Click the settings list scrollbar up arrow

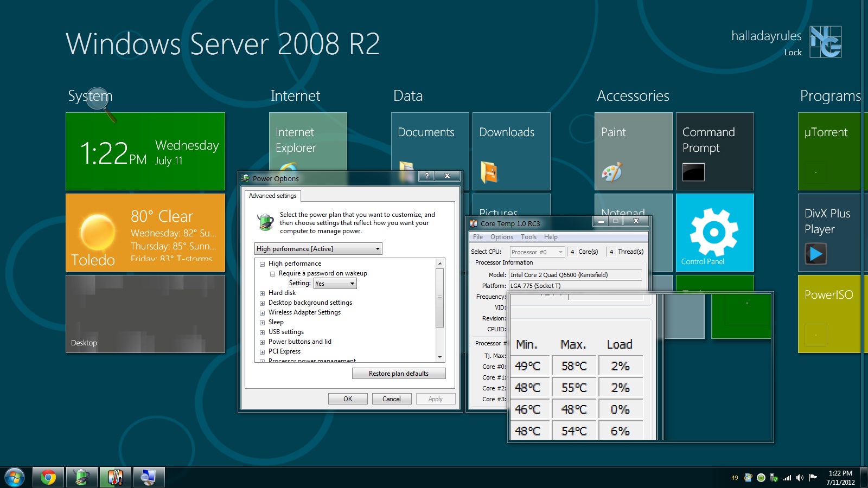440,263
